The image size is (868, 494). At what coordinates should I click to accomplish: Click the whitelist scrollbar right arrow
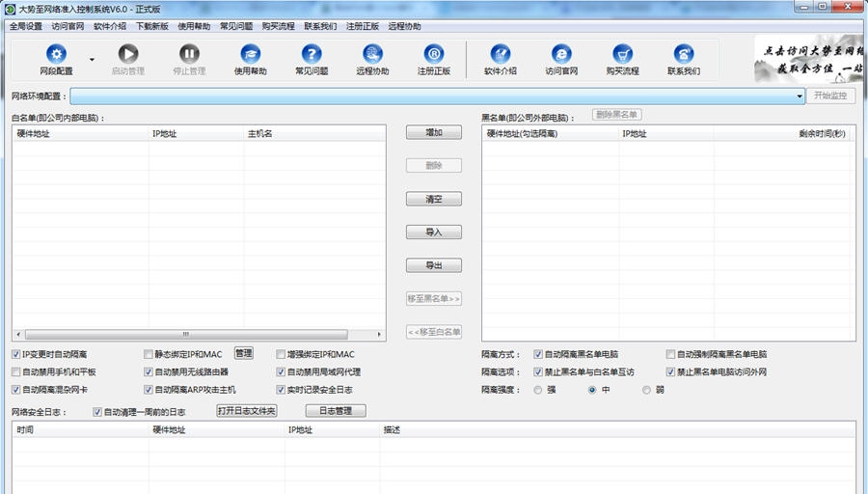click(379, 335)
